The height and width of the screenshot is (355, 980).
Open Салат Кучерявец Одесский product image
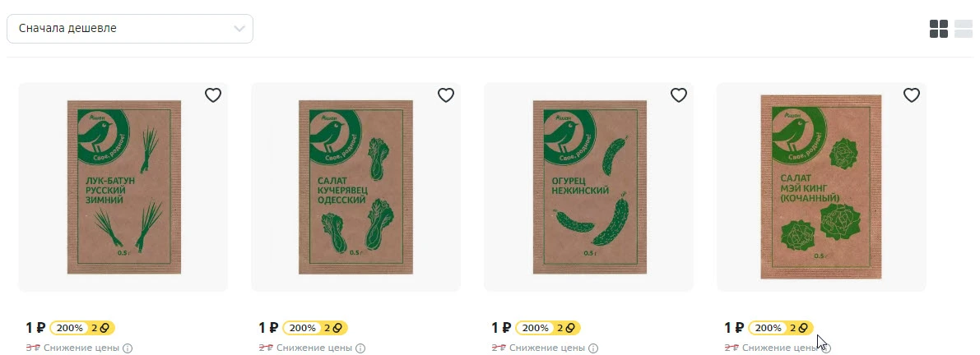[355, 187]
